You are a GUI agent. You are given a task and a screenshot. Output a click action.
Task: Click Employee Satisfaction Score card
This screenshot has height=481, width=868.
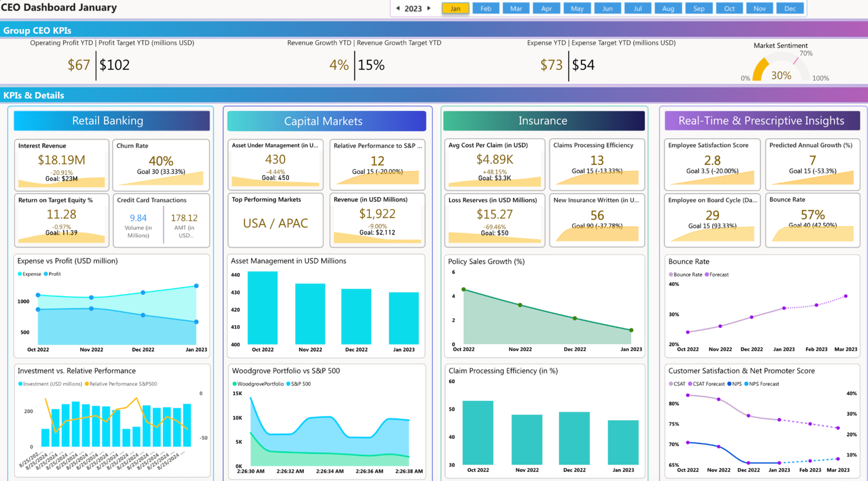point(712,164)
